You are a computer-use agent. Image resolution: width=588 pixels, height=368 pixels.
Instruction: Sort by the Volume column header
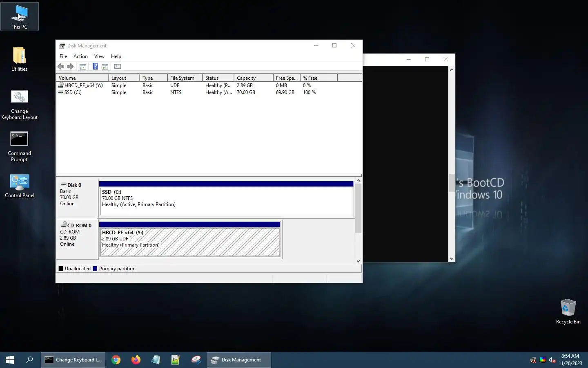82,78
